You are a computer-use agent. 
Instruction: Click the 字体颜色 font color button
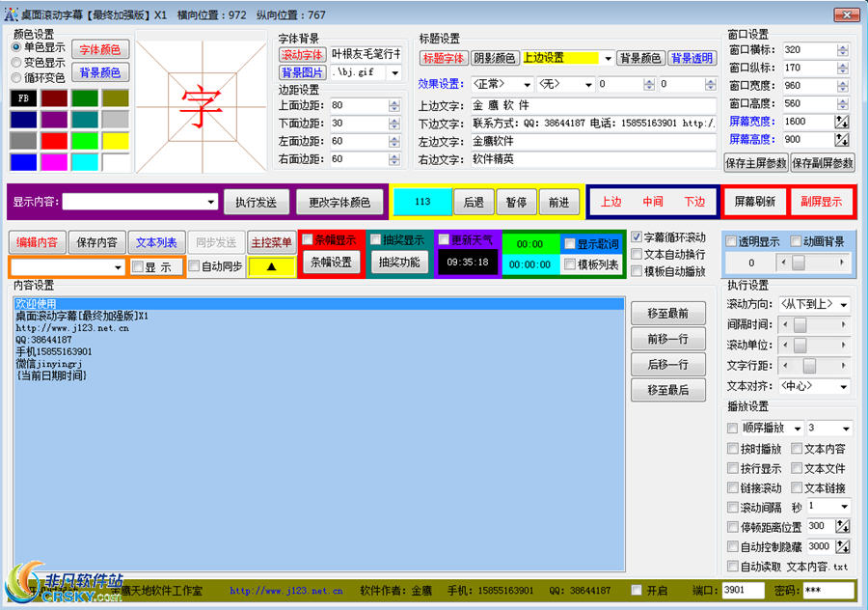point(100,49)
